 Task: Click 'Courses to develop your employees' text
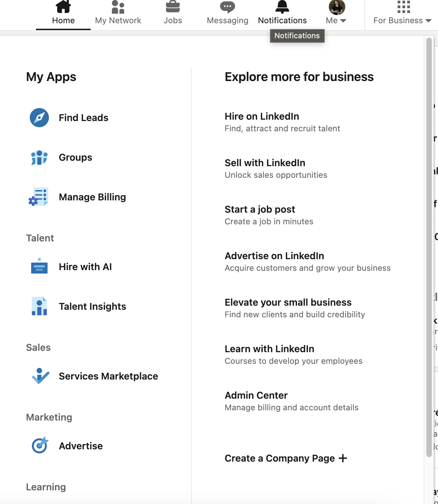pos(294,361)
